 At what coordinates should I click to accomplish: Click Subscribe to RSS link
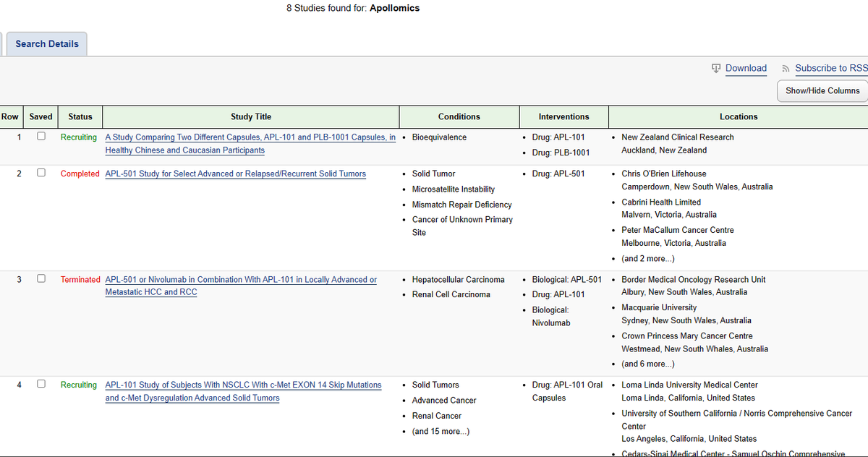pos(831,68)
